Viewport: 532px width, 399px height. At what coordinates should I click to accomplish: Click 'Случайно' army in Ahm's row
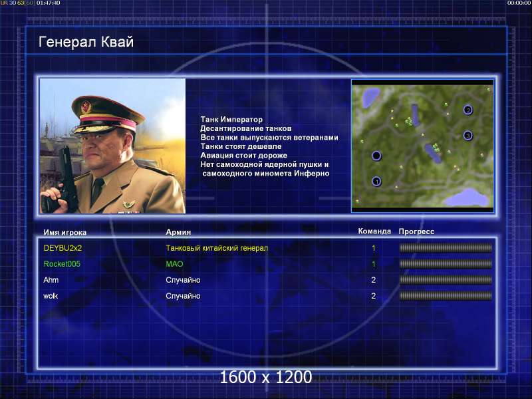tap(183, 280)
